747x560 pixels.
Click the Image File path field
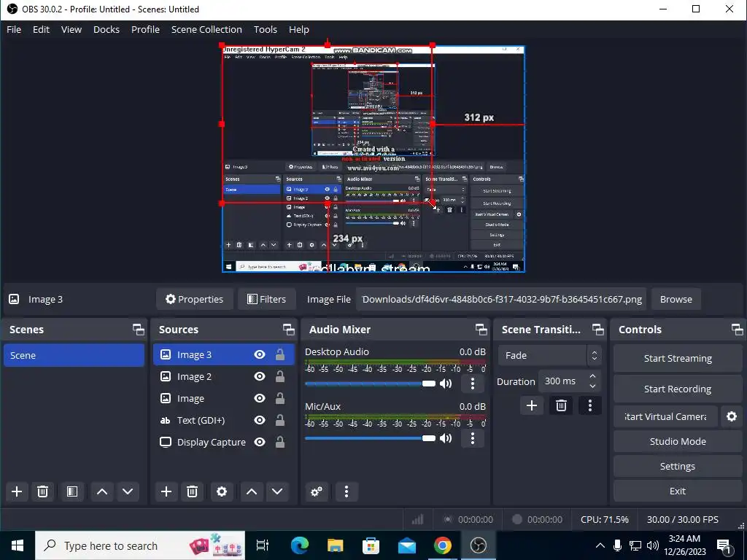tap(501, 299)
